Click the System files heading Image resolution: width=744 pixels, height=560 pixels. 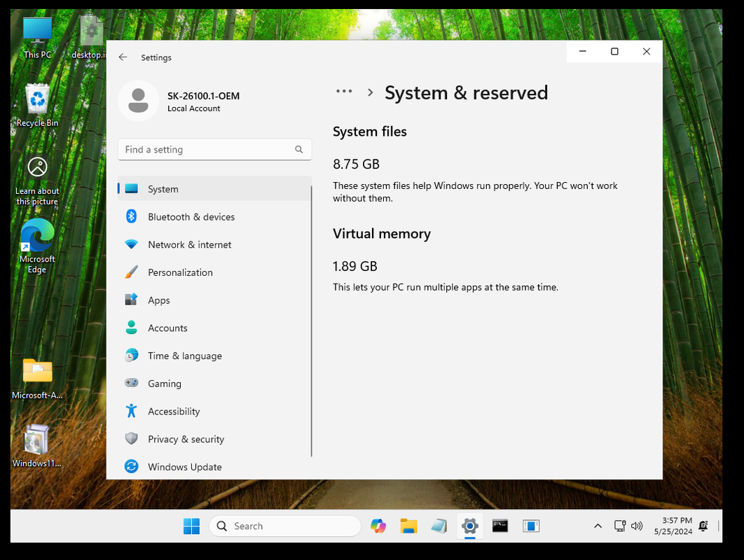[x=370, y=132]
